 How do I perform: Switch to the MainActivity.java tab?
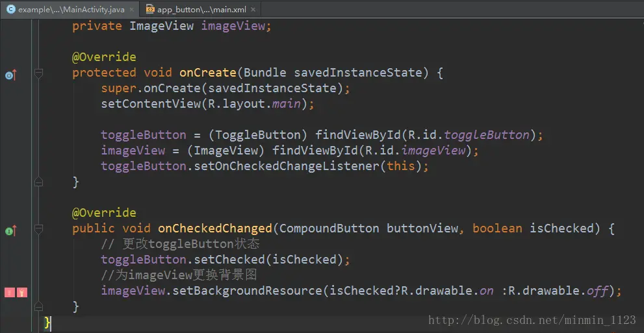click(70, 9)
